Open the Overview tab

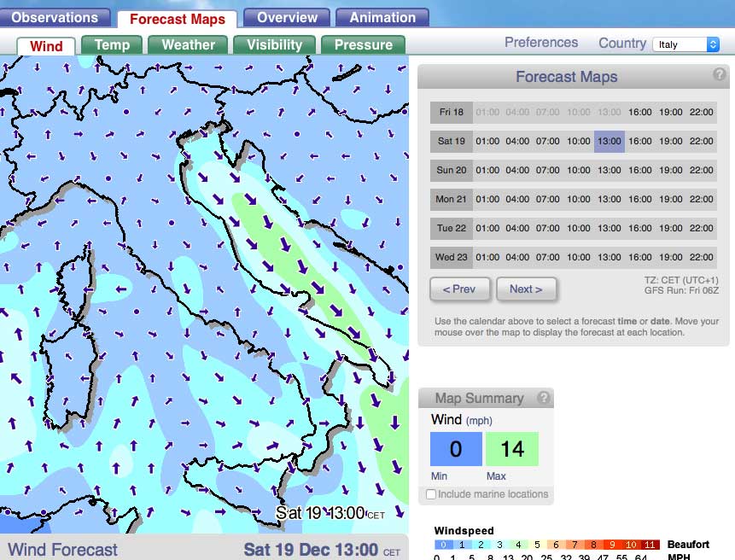287,17
